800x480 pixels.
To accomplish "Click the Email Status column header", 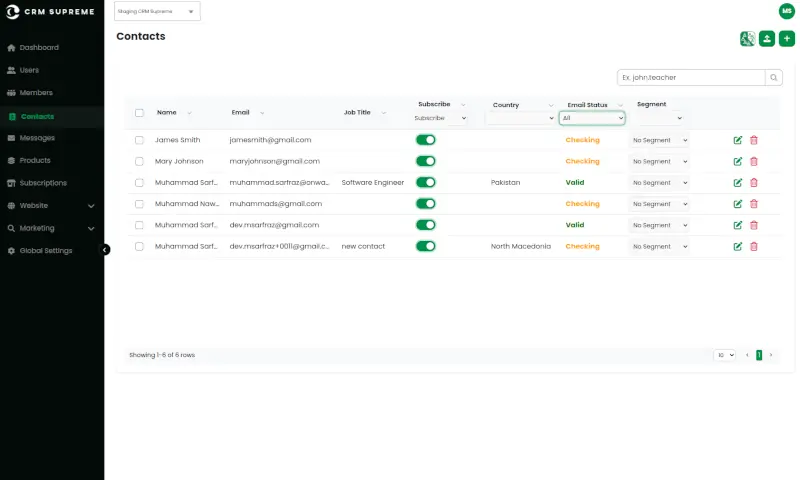I will coord(587,105).
